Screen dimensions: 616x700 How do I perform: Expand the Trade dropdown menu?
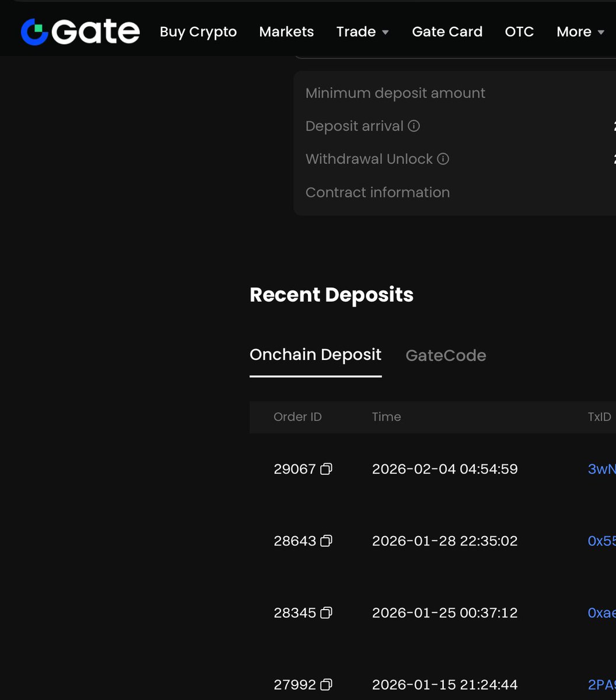click(362, 32)
